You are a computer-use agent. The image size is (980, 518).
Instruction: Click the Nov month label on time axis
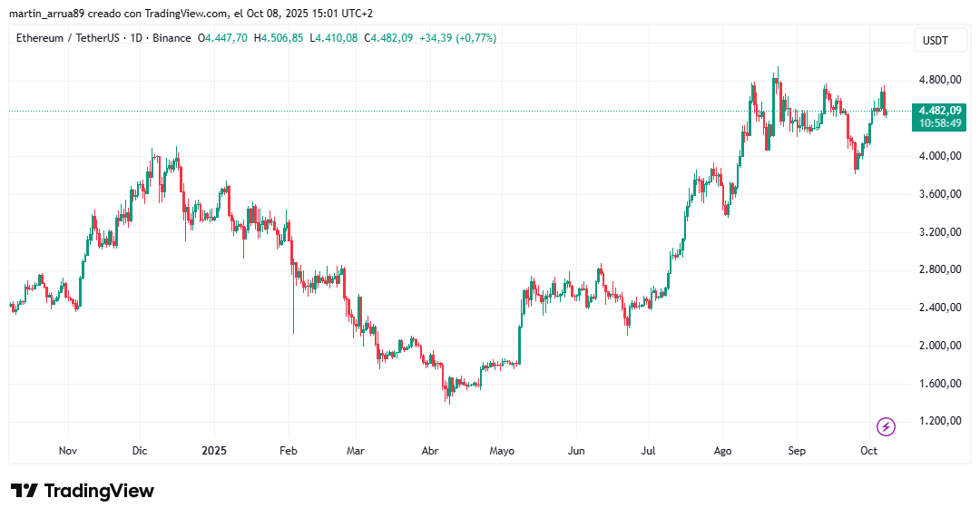click(69, 450)
